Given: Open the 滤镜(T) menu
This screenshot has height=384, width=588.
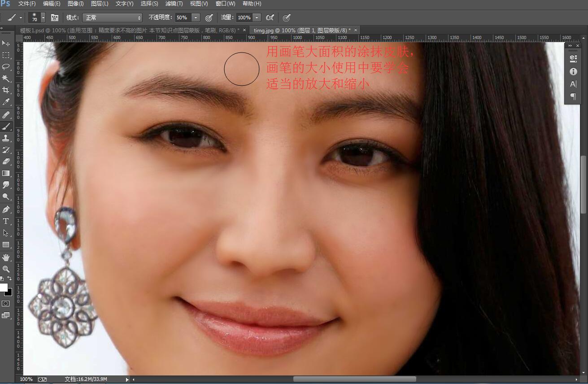Looking at the screenshot, I should (x=174, y=4).
